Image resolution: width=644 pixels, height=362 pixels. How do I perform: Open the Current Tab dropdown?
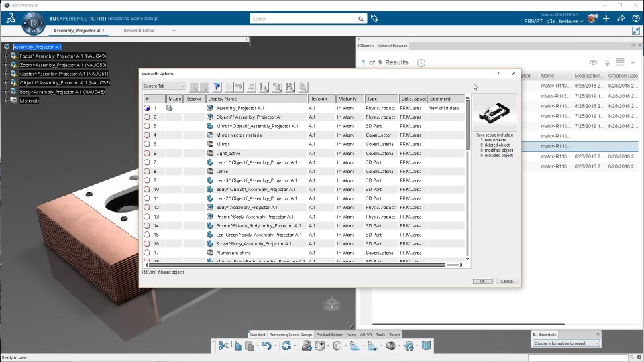[164, 86]
